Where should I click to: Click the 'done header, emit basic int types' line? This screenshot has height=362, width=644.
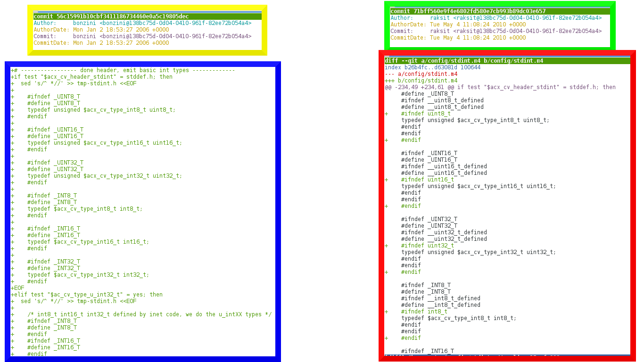tap(123, 70)
